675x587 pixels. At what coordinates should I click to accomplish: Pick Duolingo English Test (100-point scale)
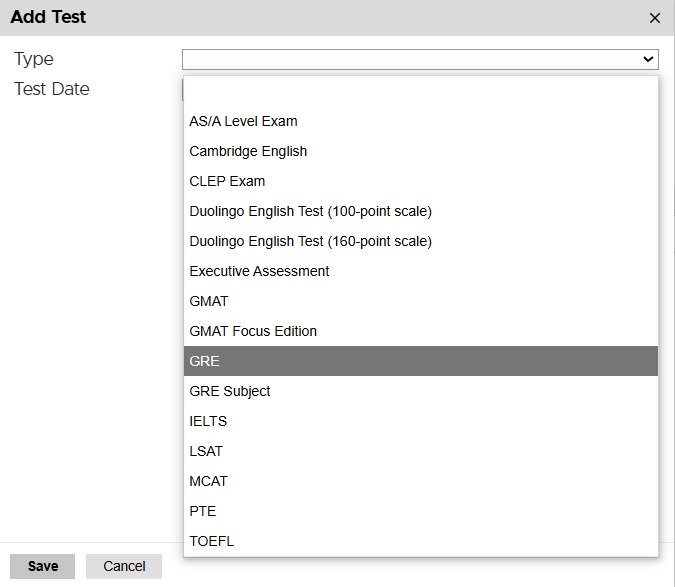click(x=421, y=211)
